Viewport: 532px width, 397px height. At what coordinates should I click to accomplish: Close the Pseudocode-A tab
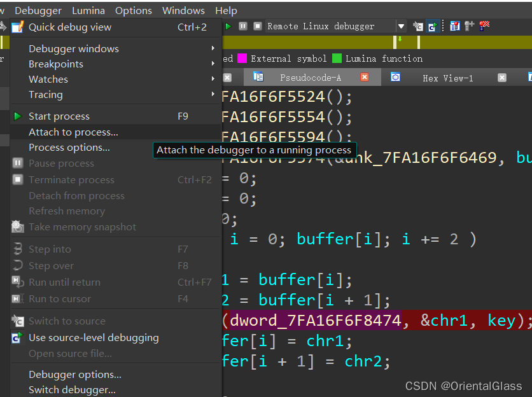(x=365, y=78)
